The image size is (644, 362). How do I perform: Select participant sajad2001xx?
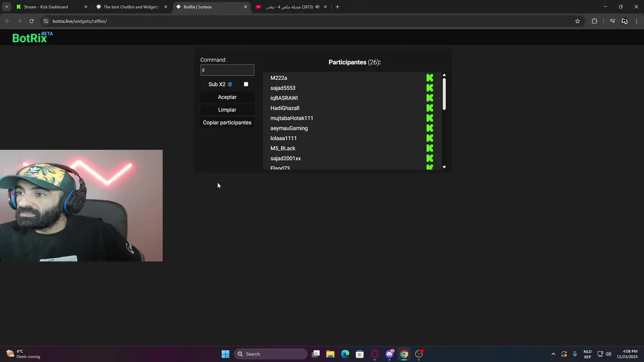tap(285, 158)
